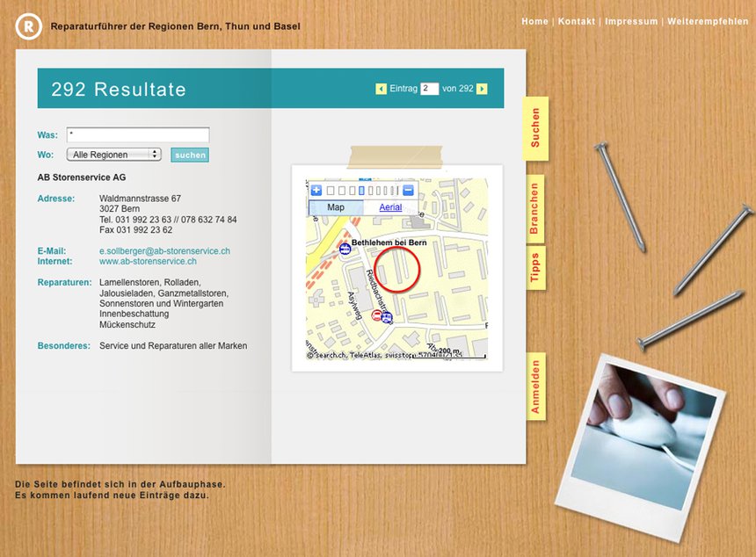This screenshot has height=557, width=756.
Task: Advance to next entry with right arrow
Action: [482, 89]
